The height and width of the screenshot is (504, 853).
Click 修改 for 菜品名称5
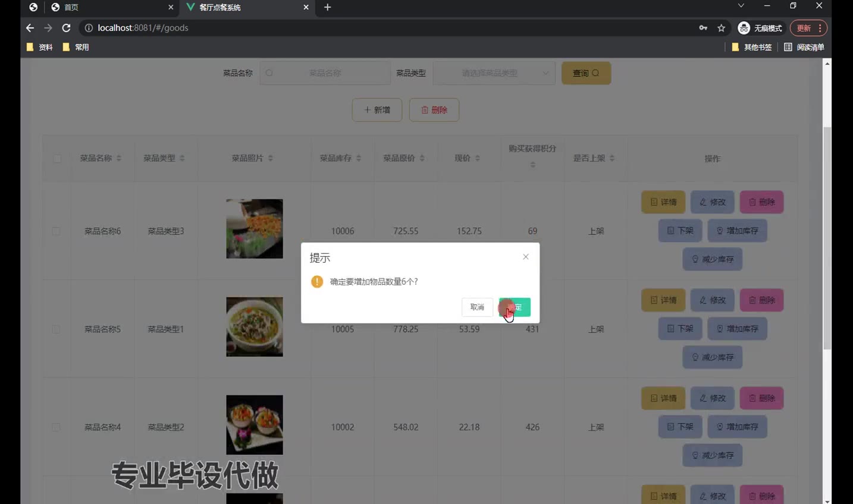point(713,300)
